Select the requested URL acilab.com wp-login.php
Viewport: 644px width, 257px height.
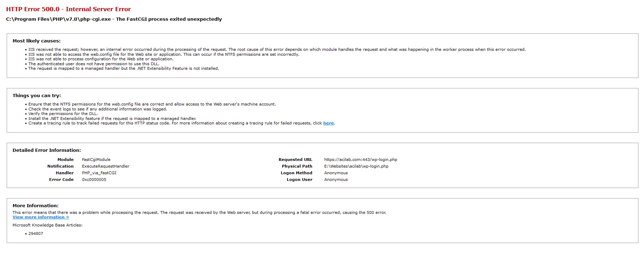click(361, 160)
